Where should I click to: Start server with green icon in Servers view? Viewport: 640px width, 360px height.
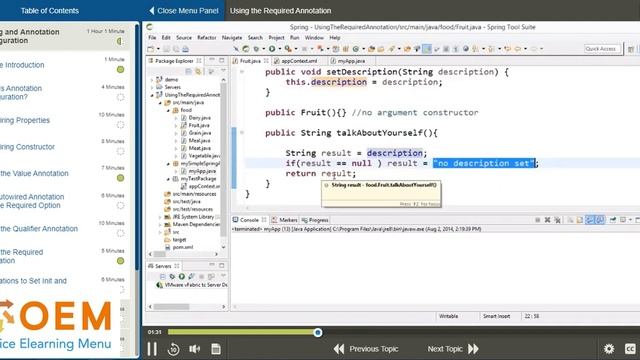point(182,276)
